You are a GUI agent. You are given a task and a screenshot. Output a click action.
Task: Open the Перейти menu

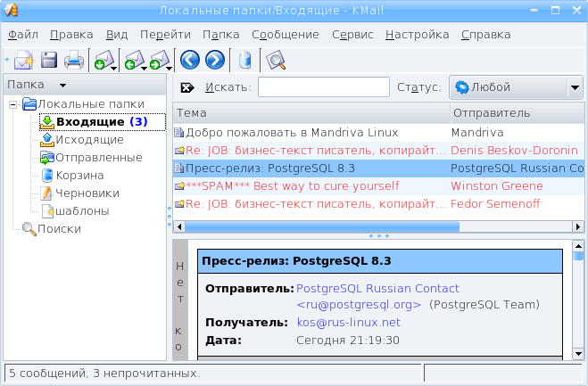click(165, 35)
